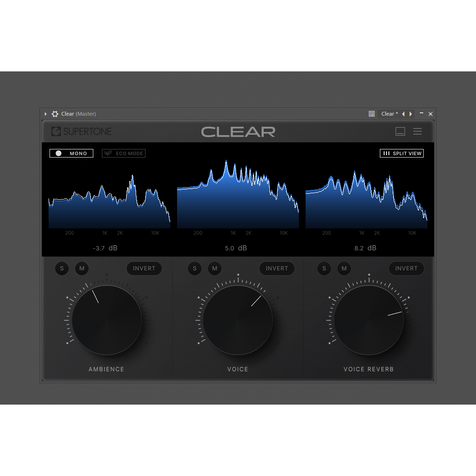Viewport: 476px width, 476px height.
Task: Click the CLEAR plugin title logo
Action: [x=238, y=132]
